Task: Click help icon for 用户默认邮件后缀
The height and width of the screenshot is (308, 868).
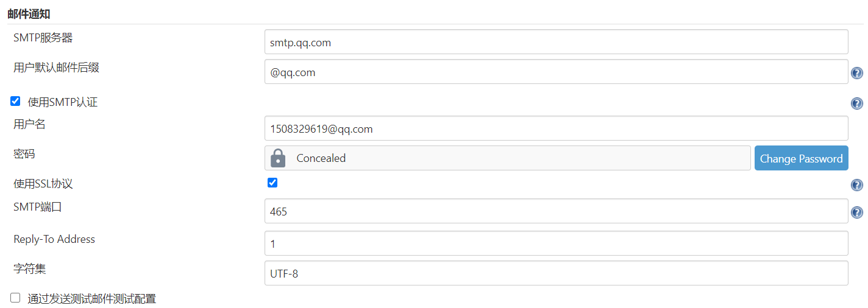Action: coord(856,73)
